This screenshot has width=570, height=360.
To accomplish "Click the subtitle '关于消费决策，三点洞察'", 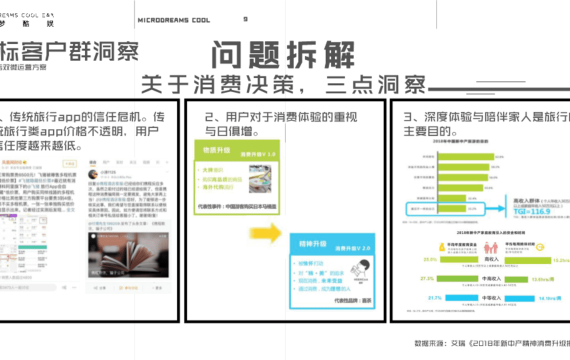I will [283, 84].
